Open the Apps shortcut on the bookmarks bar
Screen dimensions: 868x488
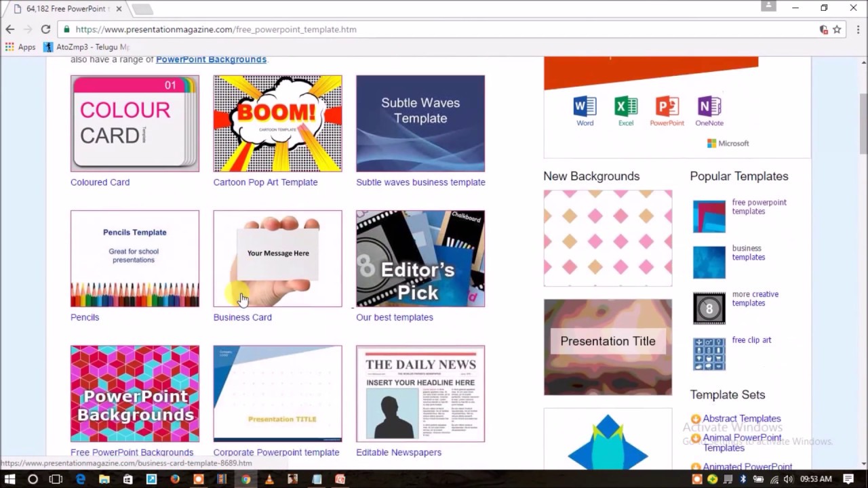click(x=21, y=47)
